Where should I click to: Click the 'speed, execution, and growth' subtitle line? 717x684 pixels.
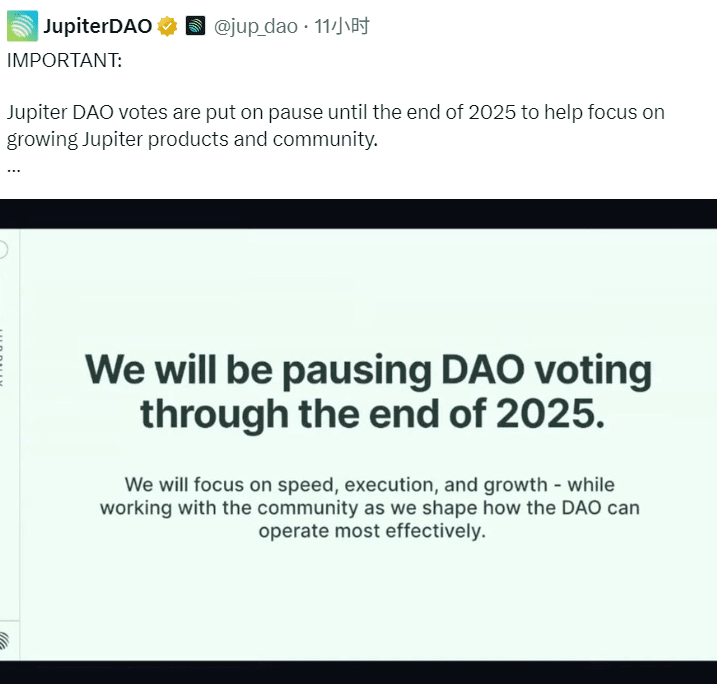[369, 485]
